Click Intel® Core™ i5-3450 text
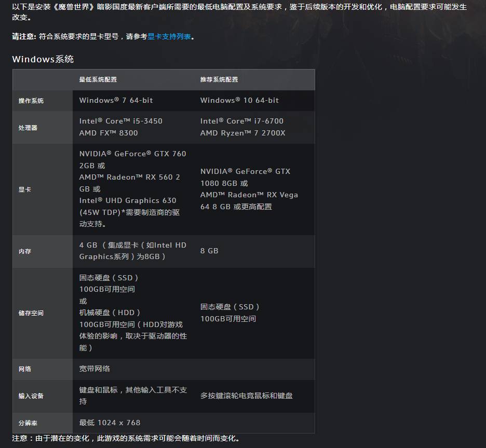The image size is (486, 448). 120,121
